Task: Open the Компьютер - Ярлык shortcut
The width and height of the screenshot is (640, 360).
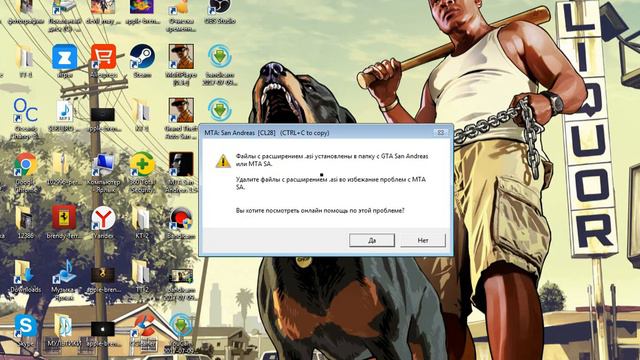Action: [103, 164]
